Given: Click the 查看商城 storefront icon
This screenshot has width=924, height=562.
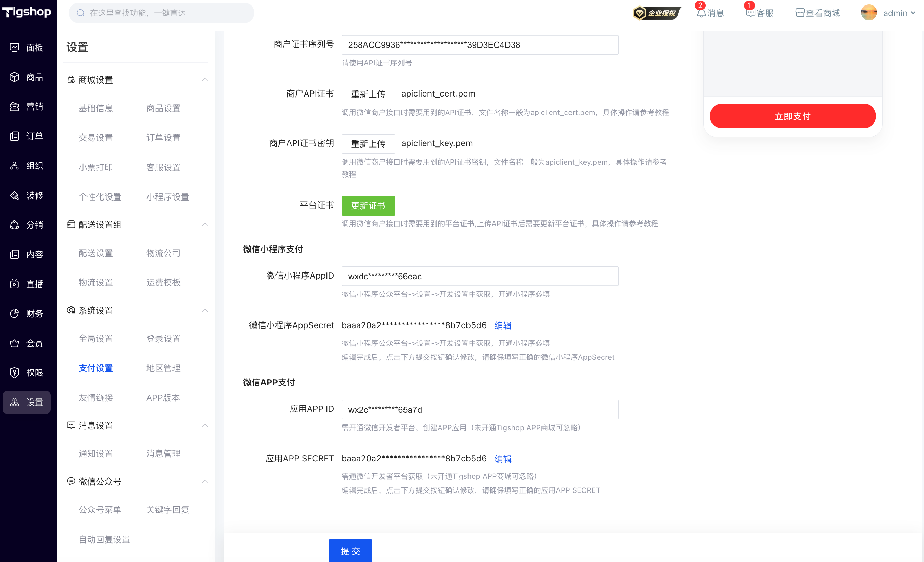Looking at the screenshot, I should (x=800, y=13).
